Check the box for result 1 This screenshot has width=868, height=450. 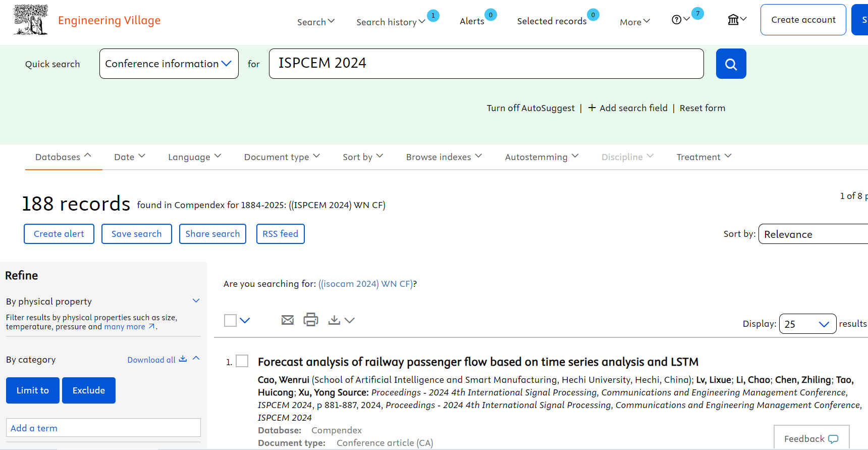[242, 361]
